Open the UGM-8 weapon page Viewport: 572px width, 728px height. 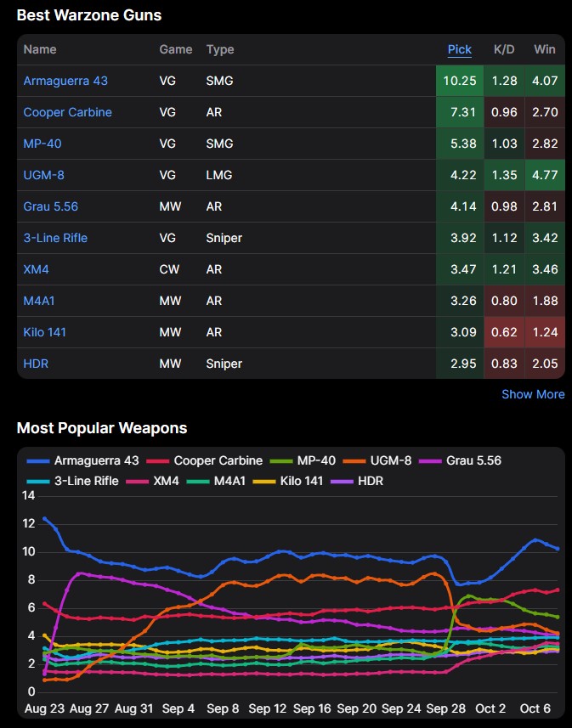[43, 175]
